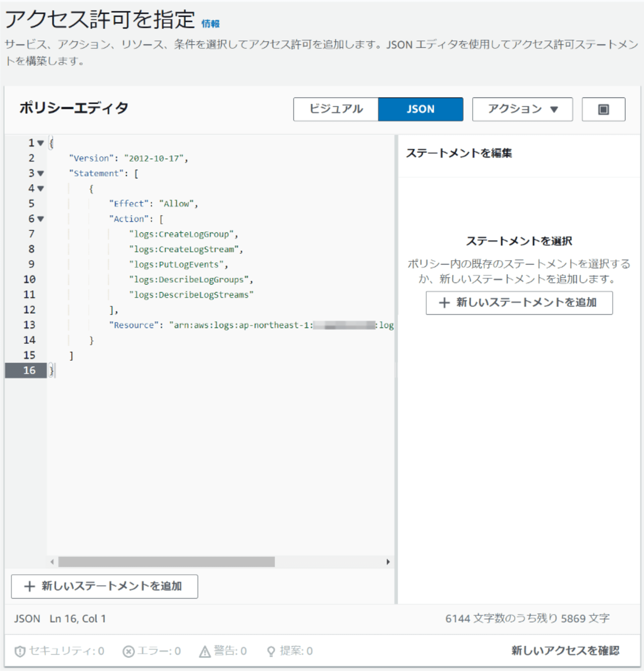644x671 pixels.
Task: Click the "logs:PutLogEvents" line
Action: 178,264
